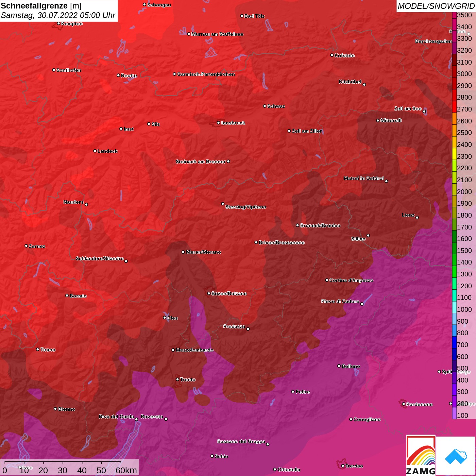Image resolution: width=476 pixels, height=476 pixels.
Task: Click the "Kufstein" town label
Action: click(x=344, y=55)
